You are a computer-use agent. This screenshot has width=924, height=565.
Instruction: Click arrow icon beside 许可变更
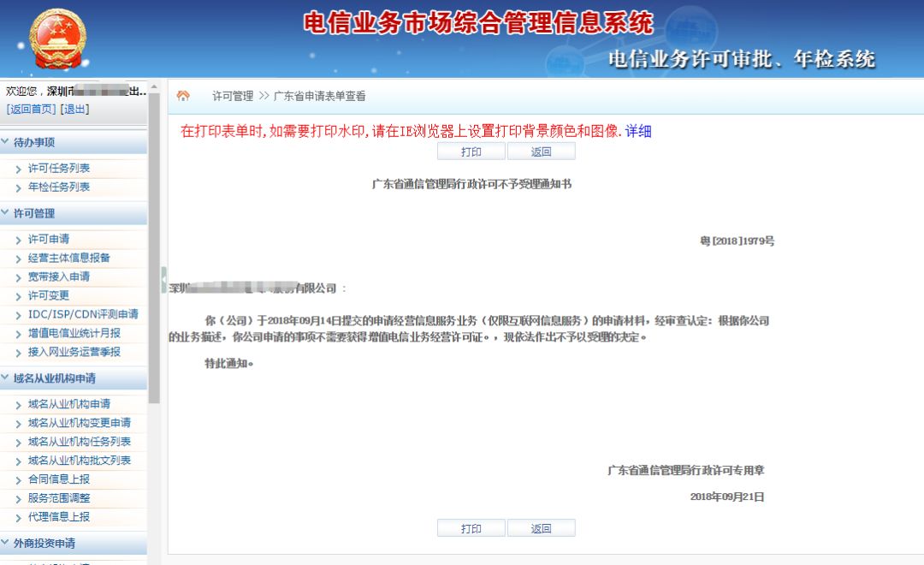pos(18,297)
